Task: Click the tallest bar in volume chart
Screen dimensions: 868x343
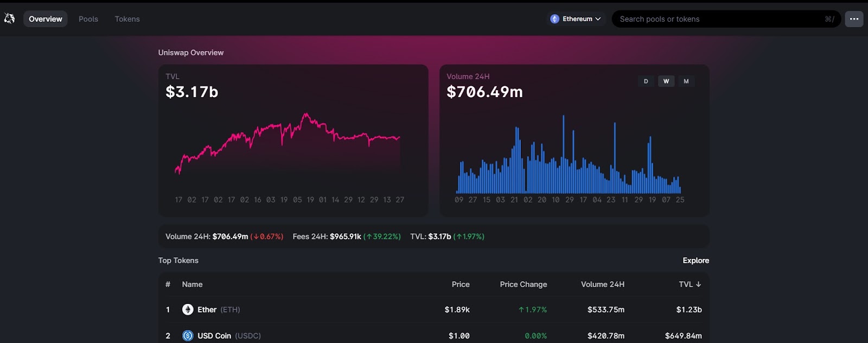Action: tap(563, 154)
